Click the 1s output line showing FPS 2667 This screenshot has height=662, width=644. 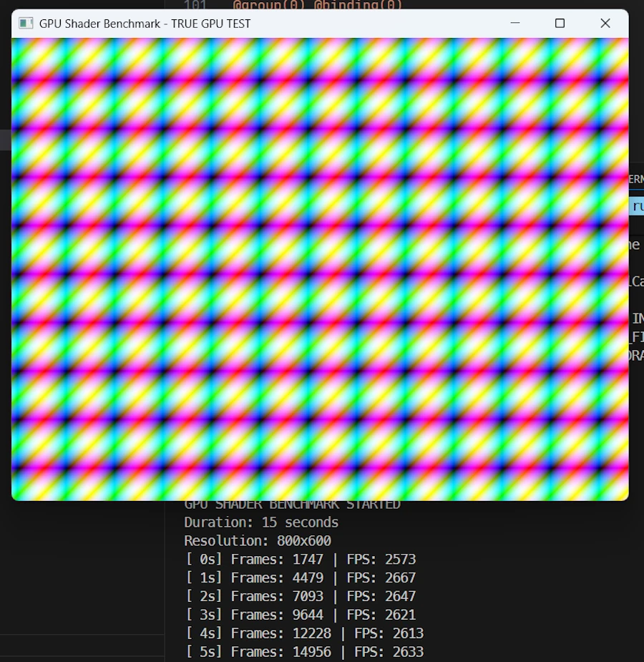point(300,578)
